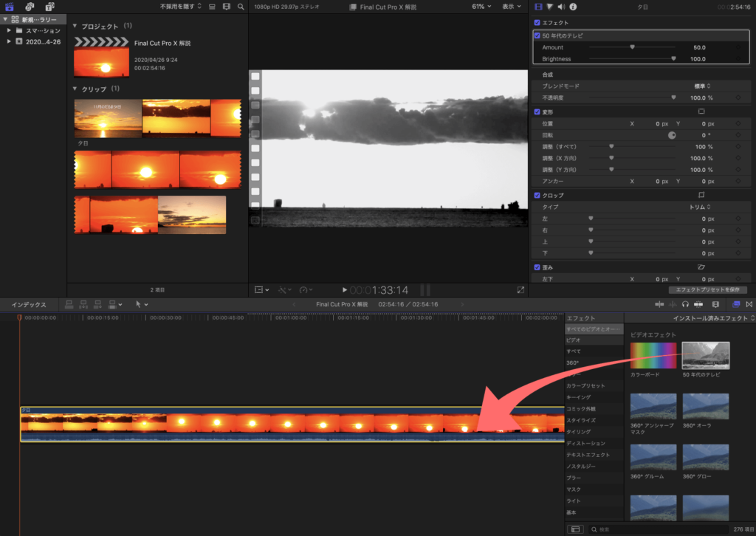The width and height of the screenshot is (756, 536).
Task: Toggle solo headphones icon
Action: (685, 304)
